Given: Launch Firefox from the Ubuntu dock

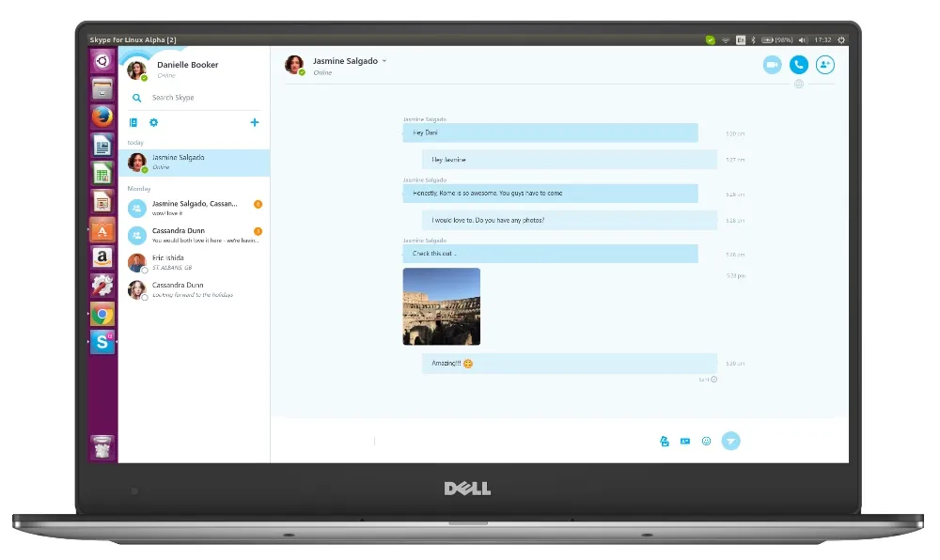Looking at the screenshot, I should [102, 118].
